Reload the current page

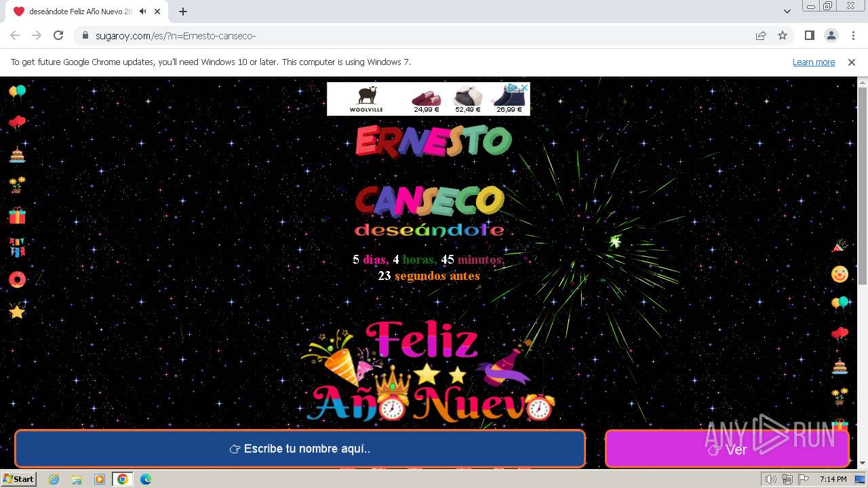coord(58,35)
